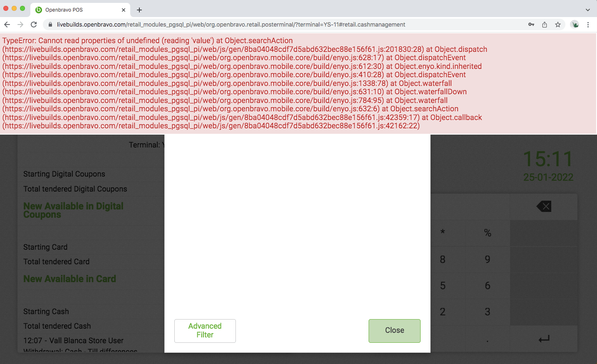Click the share page icon
The height and width of the screenshot is (364, 597).
pyautogui.click(x=545, y=25)
